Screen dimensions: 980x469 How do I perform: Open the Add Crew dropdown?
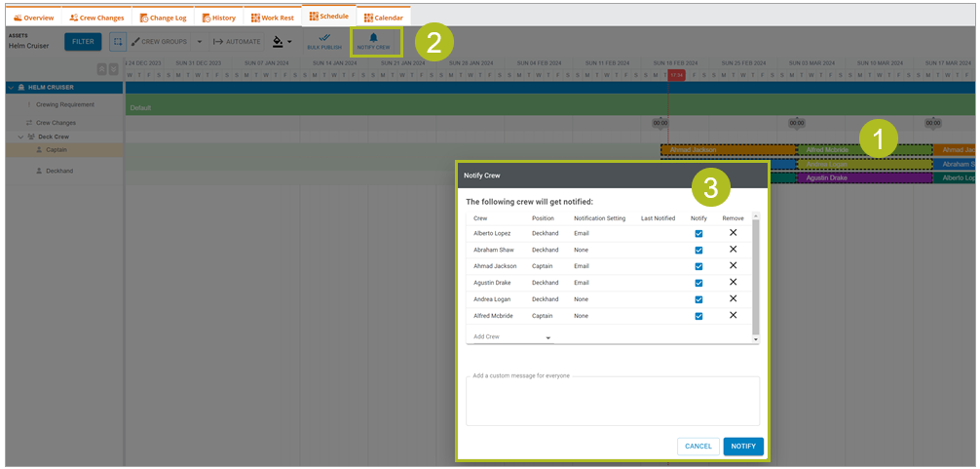(512, 336)
